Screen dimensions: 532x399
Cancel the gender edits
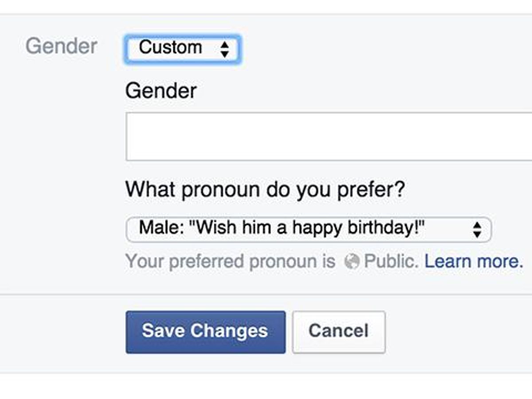point(339,332)
